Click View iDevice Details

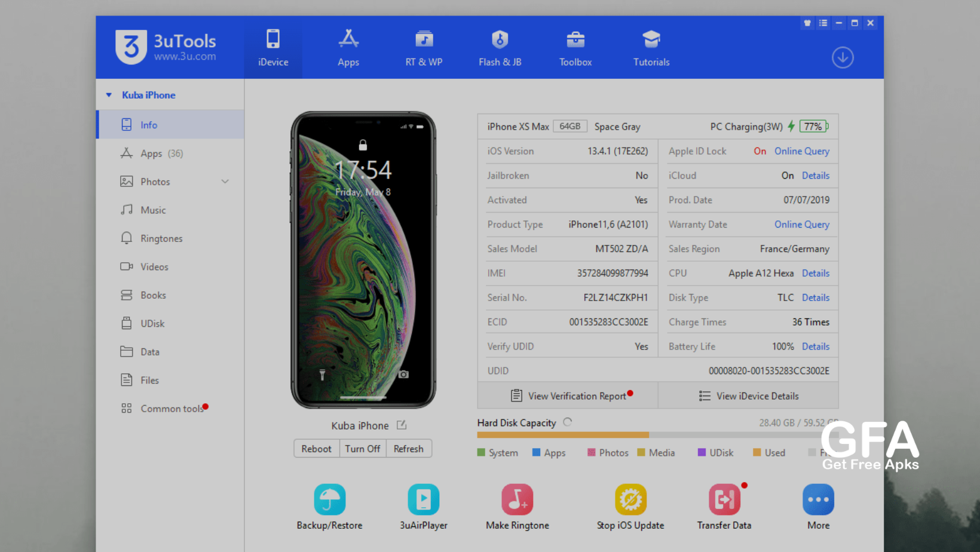click(748, 396)
